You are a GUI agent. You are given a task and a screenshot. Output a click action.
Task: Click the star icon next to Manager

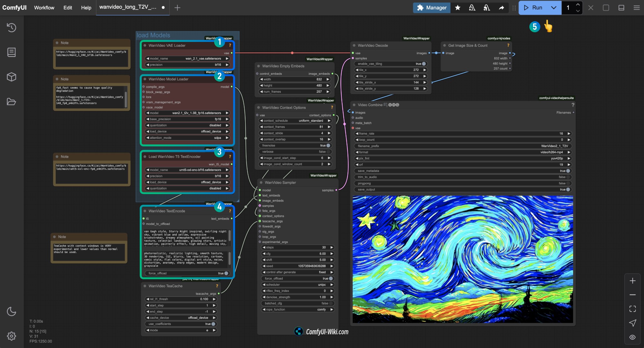(458, 8)
